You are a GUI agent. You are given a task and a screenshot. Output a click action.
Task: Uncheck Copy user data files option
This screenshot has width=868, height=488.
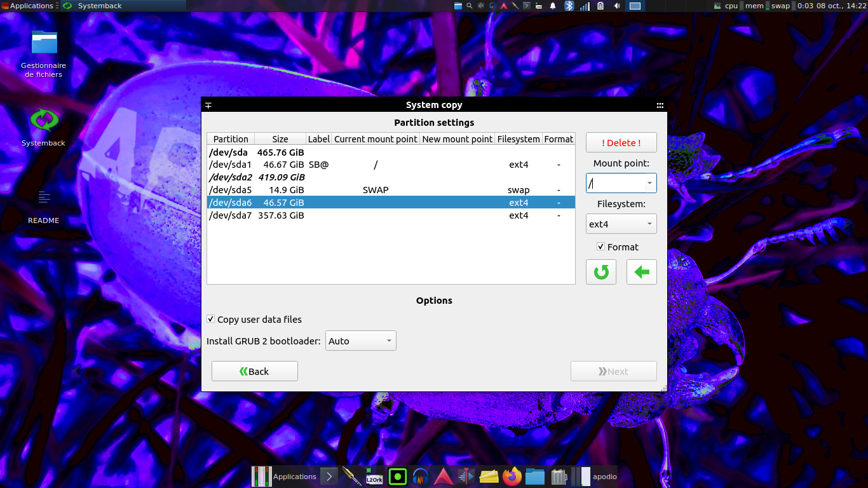[211, 319]
